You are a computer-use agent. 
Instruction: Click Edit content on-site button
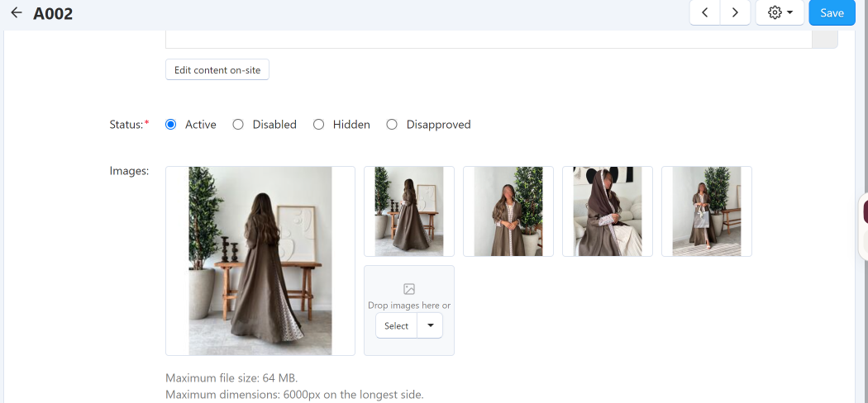(x=217, y=69)
